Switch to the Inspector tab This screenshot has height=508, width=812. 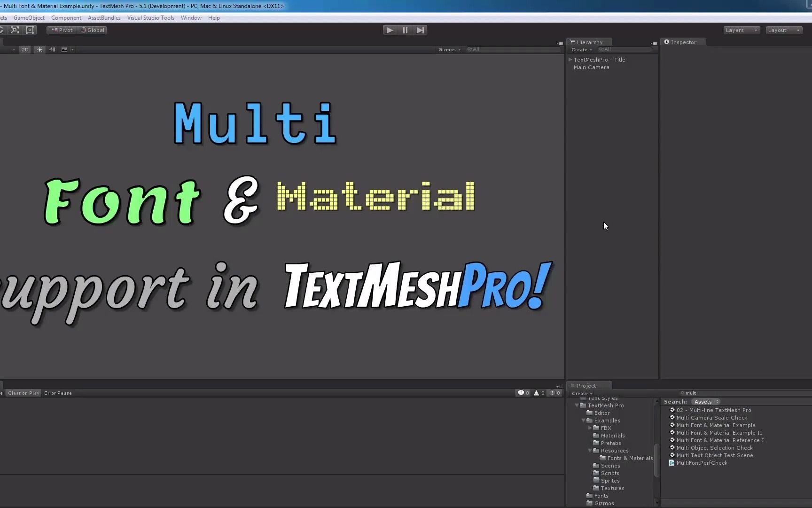[684, 42]
